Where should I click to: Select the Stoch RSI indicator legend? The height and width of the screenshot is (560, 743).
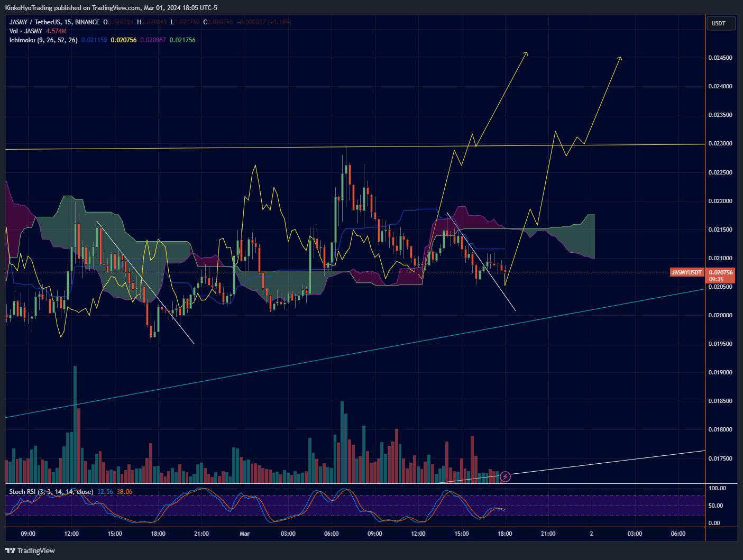click(x=51, y=492)
